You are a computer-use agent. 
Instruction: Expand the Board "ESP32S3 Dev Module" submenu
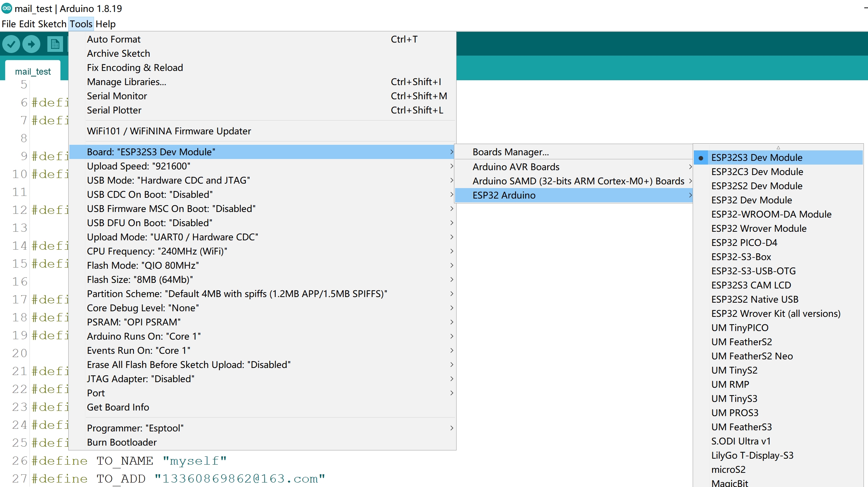[x=263, y=152]
